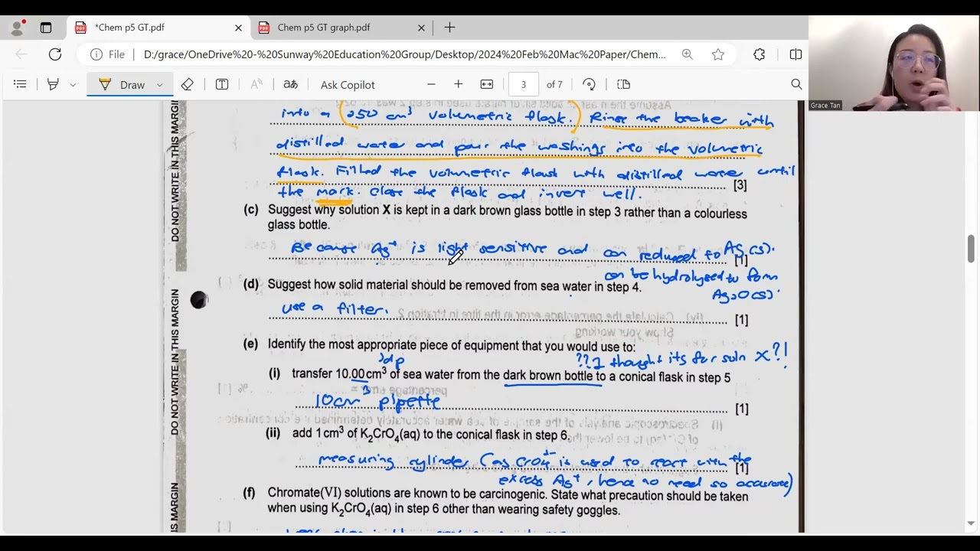Viewport: 980px width, 551px height.
Task: Open the Extensions puzzle icon
Action: 759,54
